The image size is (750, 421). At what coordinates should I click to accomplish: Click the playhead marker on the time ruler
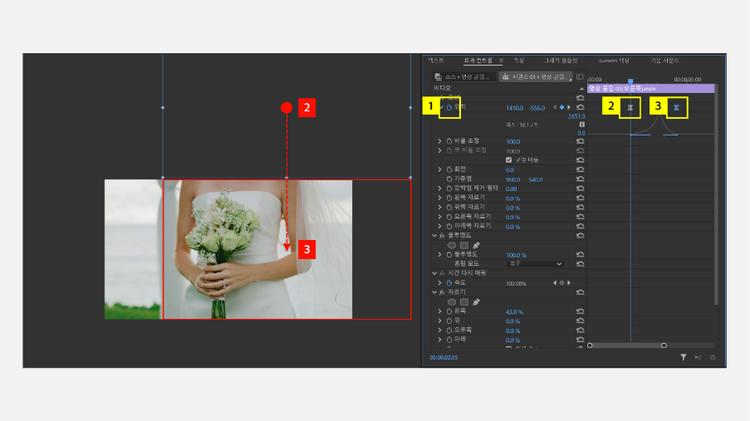coord(630,81)
